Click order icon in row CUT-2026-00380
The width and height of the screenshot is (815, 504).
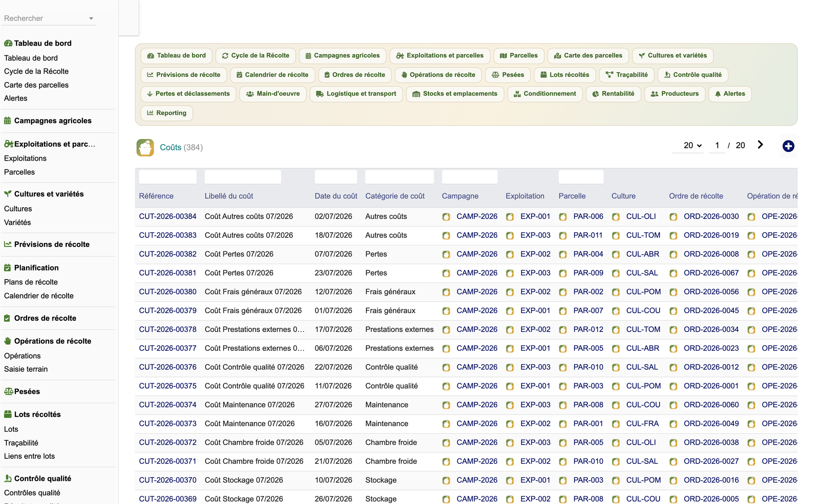pos(673,292)
